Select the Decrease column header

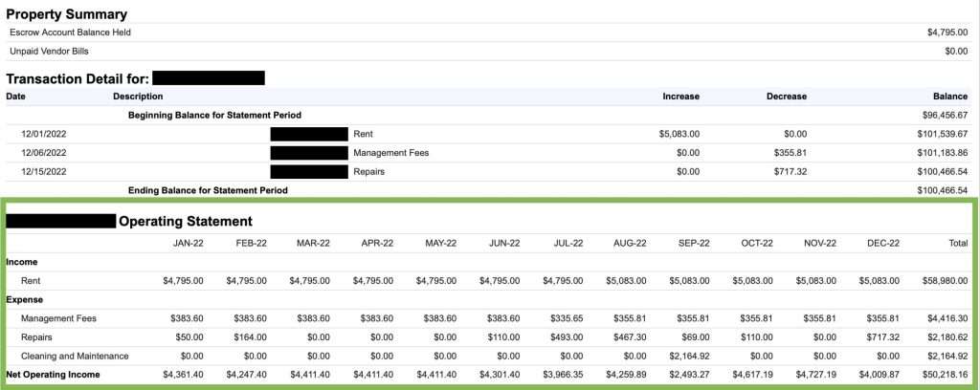tap(786, 97)
